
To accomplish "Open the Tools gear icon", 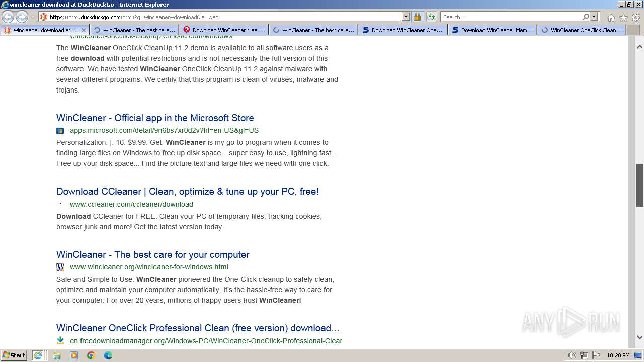I will [x=635, y=18].
